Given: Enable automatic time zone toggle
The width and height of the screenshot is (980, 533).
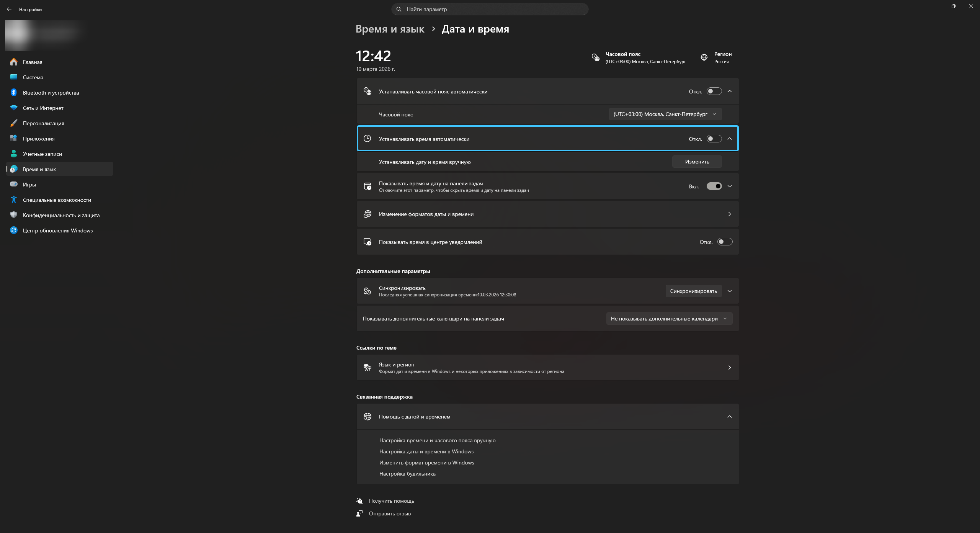Looking at the screenshot, I should pyautogui.click(x=714, y=91).
